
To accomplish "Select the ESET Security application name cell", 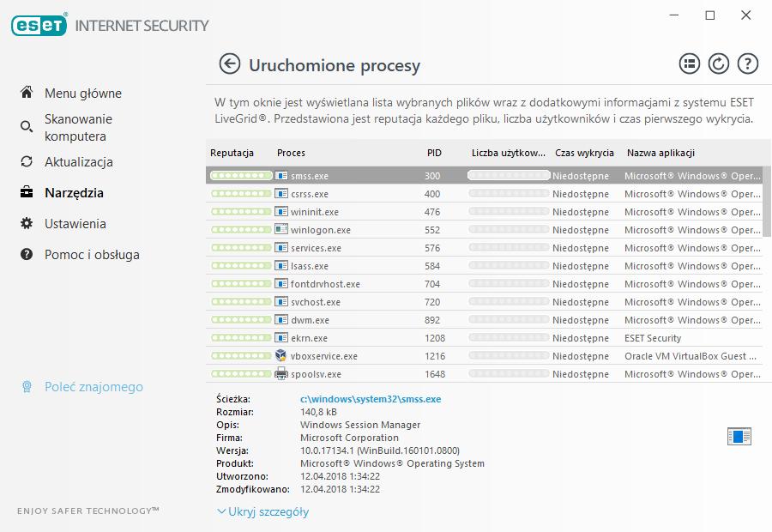I will point(653,338).
